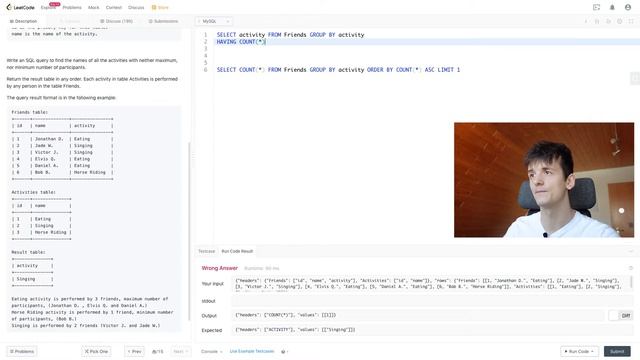
Task: Open the help icon beside example testcases
Action: click(283, 351)
